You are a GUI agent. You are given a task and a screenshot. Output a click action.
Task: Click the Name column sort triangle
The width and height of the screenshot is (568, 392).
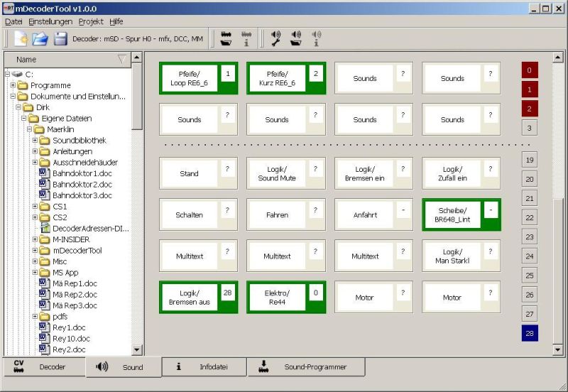[122, 60]
